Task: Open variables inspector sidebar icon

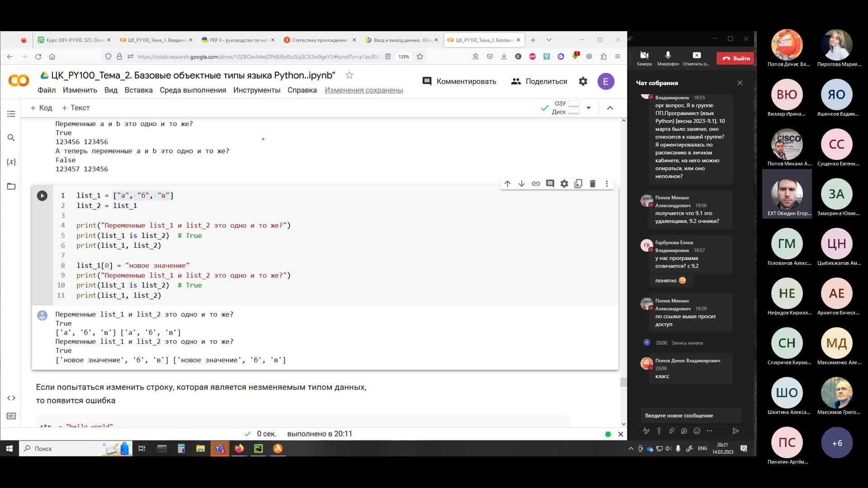Action: [x=11, y=162]
